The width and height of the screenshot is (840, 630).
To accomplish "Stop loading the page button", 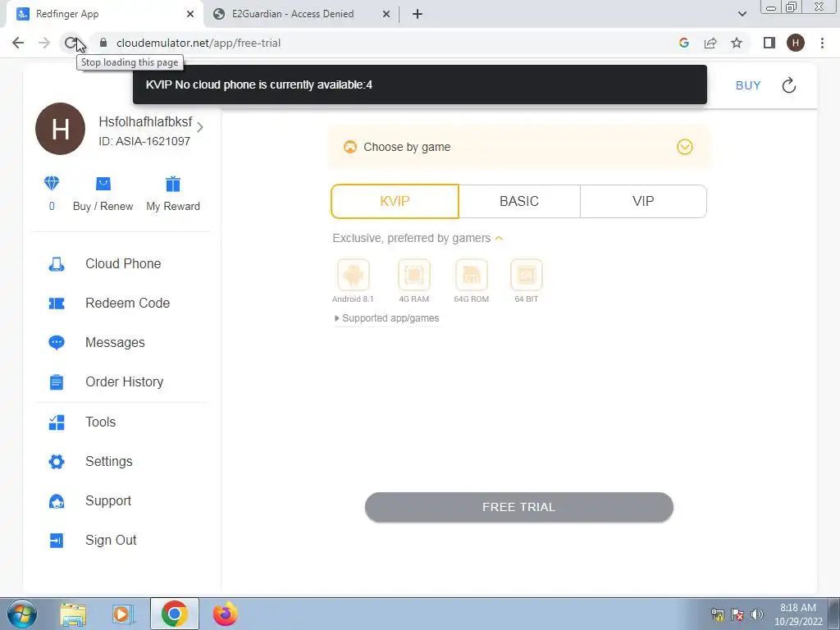I will (71, 43).
